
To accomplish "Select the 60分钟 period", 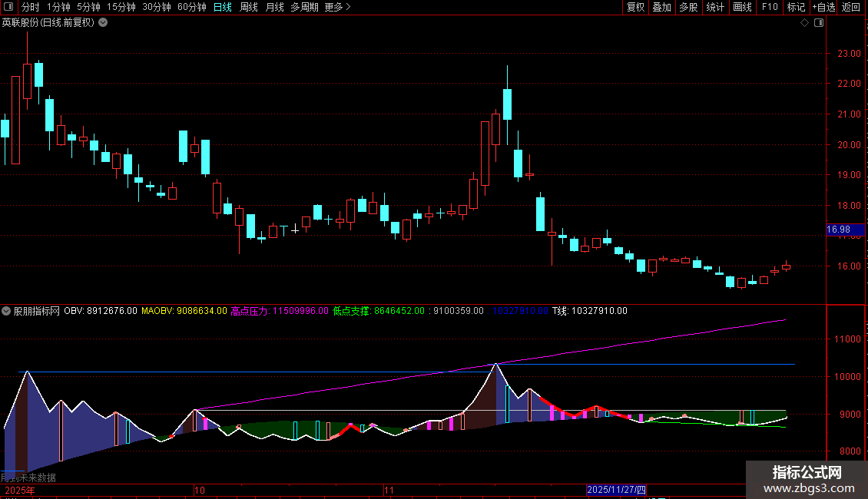I will (191, 7).
